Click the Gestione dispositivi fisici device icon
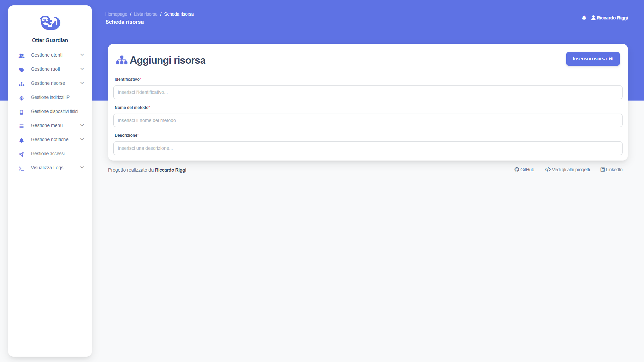The image size is (644, 362). pos(21,112)
